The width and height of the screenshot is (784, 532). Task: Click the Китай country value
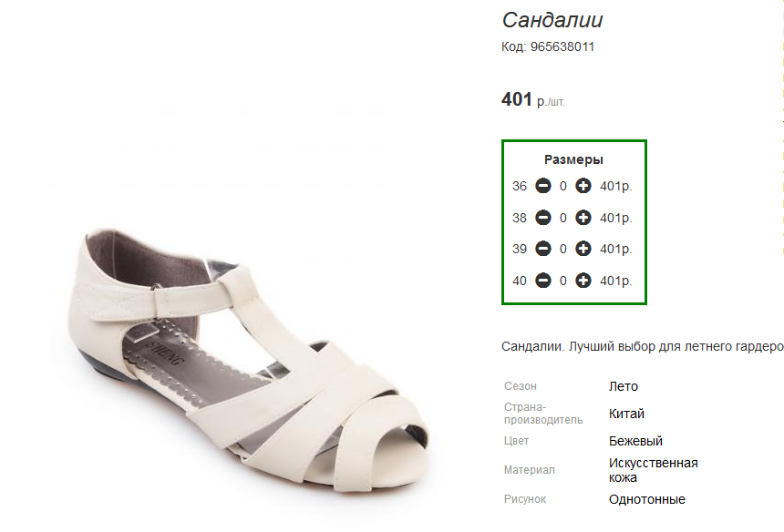tap(626, 414)
